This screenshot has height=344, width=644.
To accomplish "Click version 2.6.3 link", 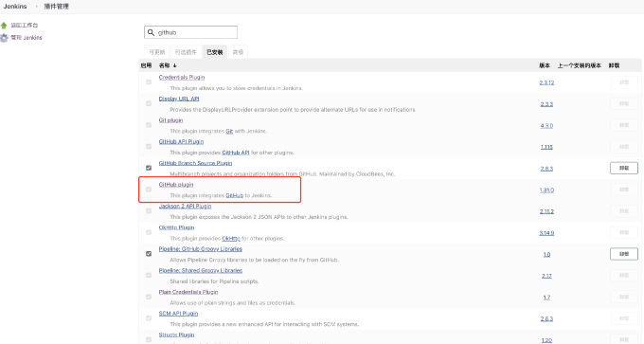I will 546,319.
